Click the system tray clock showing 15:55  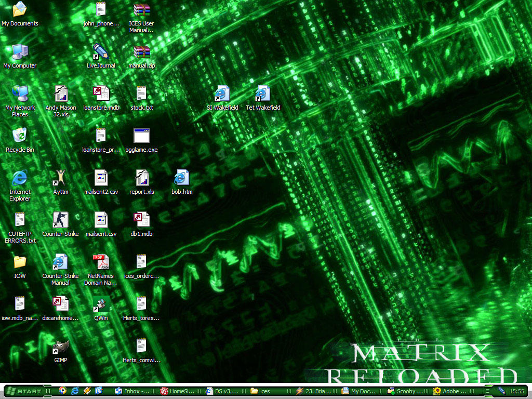pyautogui.click(x=517, y=391)
